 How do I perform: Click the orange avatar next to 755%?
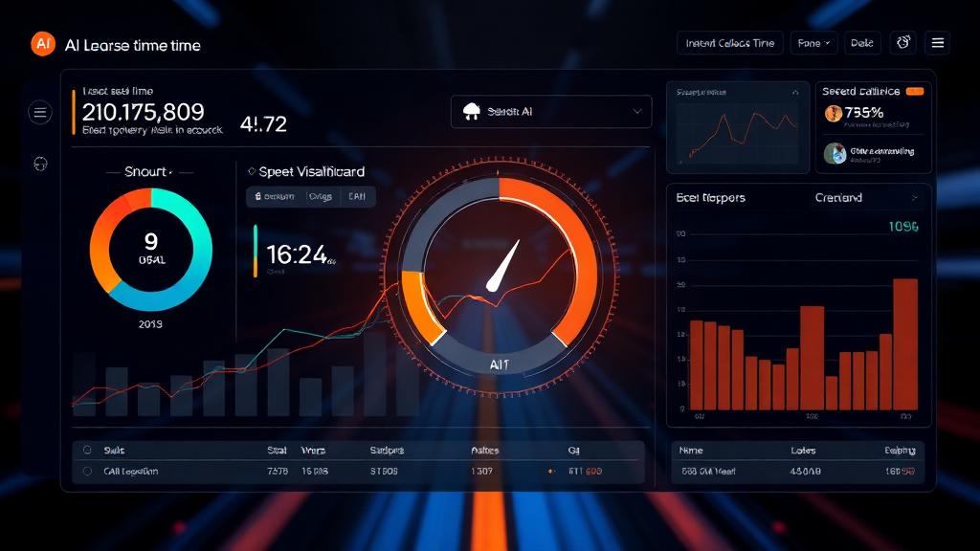point(834,113)
